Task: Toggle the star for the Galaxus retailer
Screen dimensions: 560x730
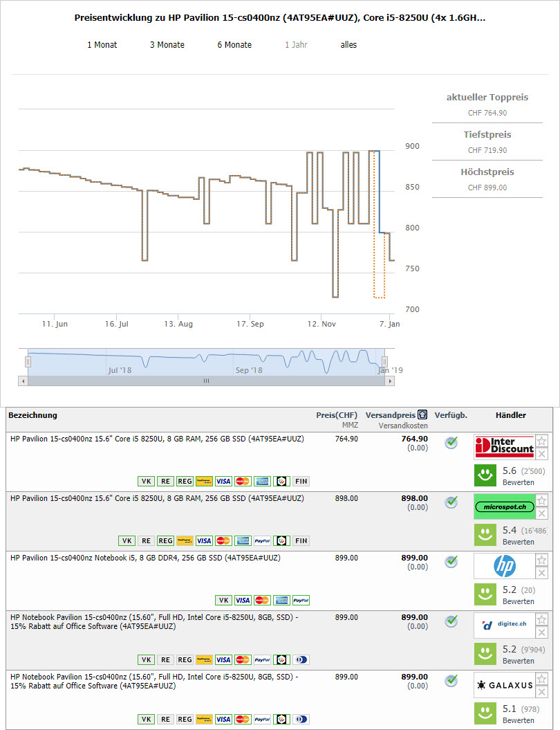Action: coord(542,679)
